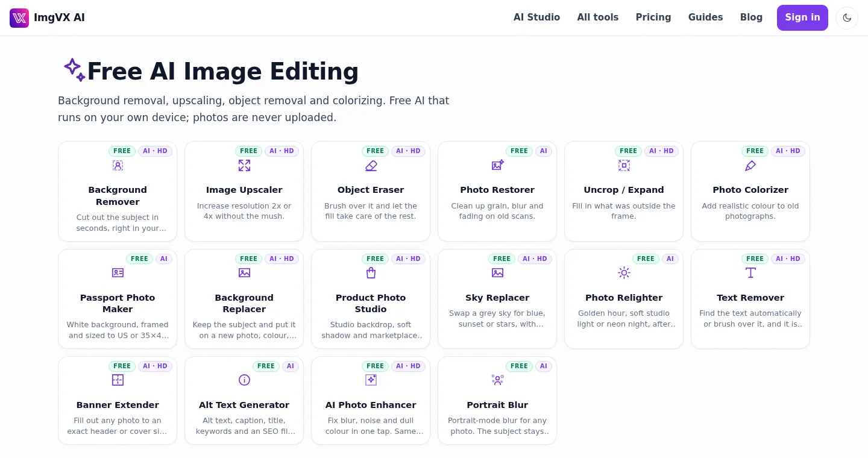Click 'Fill in what was outside the frame' text
868x458 pixels.
tap(624, 211)
